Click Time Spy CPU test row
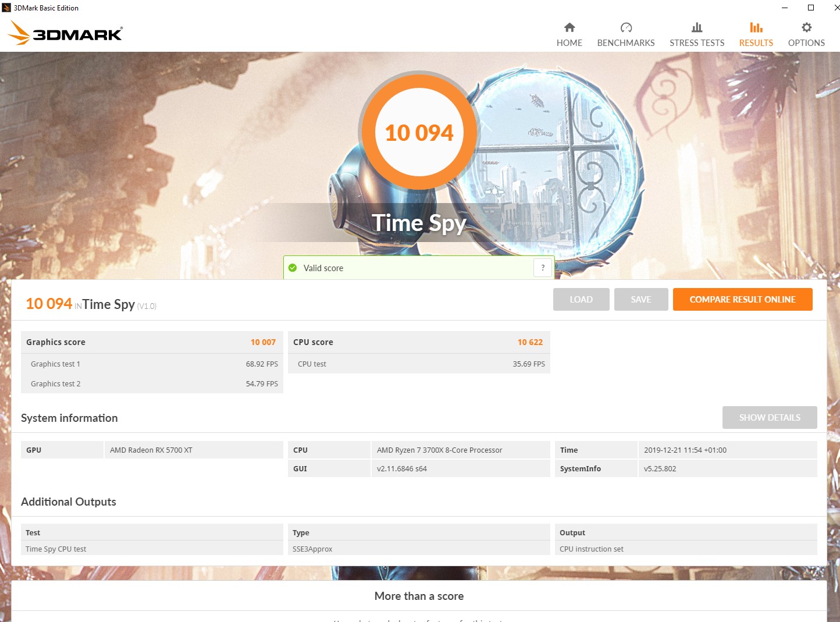Image resolution: width=840 pixels, height=622 pixels. pos(152,549)
